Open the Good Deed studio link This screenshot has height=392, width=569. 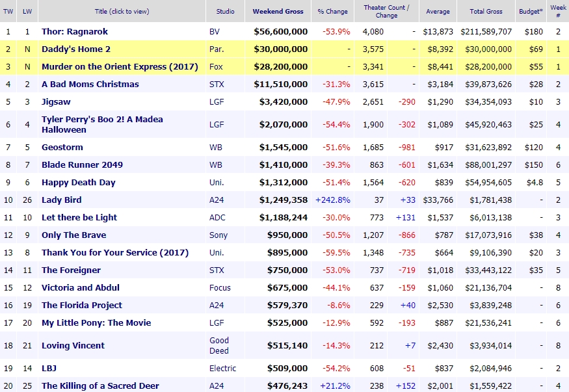[x=219, y=346]
